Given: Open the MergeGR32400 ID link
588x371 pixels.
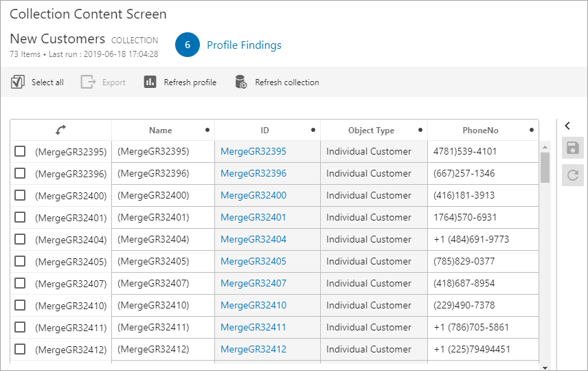Looking at the screenshot, I should click(x=253, y=195).
